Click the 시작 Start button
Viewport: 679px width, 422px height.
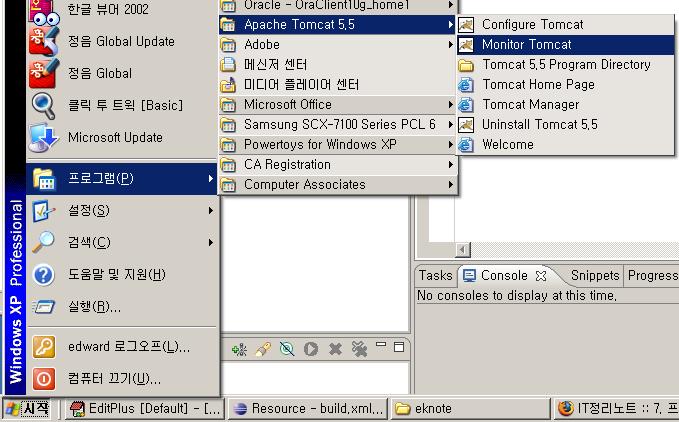(28, 409)
